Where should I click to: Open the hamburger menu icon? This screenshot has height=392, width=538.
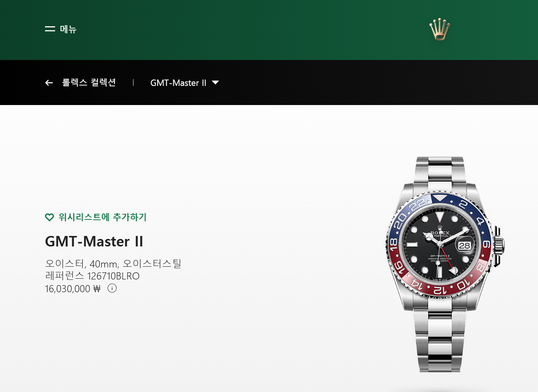(x=50, y=29)
